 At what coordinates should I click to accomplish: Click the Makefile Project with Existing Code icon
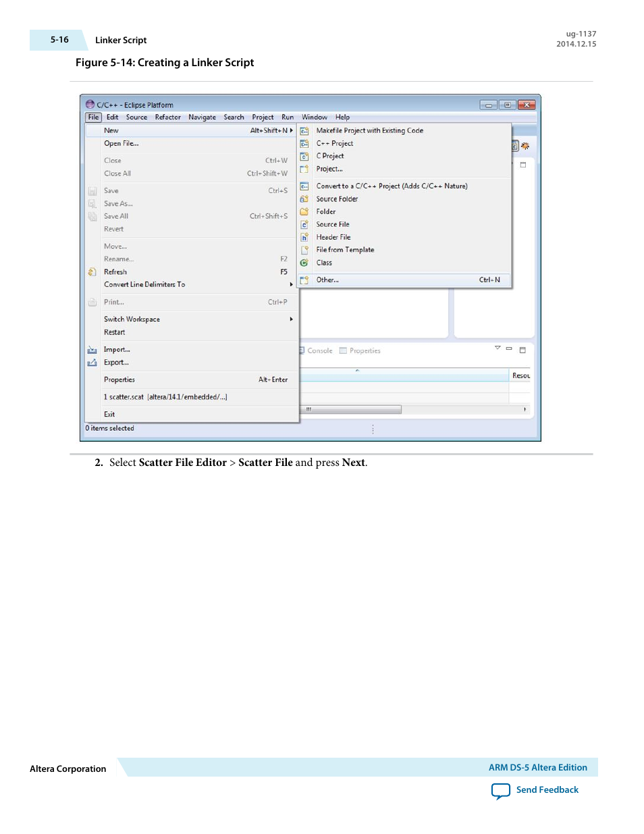tap(304, 131)
